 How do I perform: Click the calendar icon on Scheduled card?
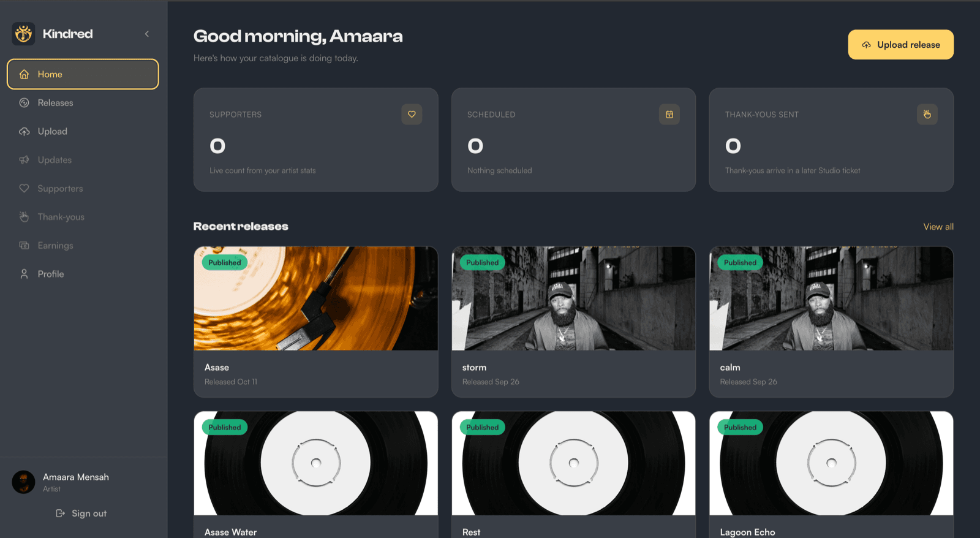669,114
